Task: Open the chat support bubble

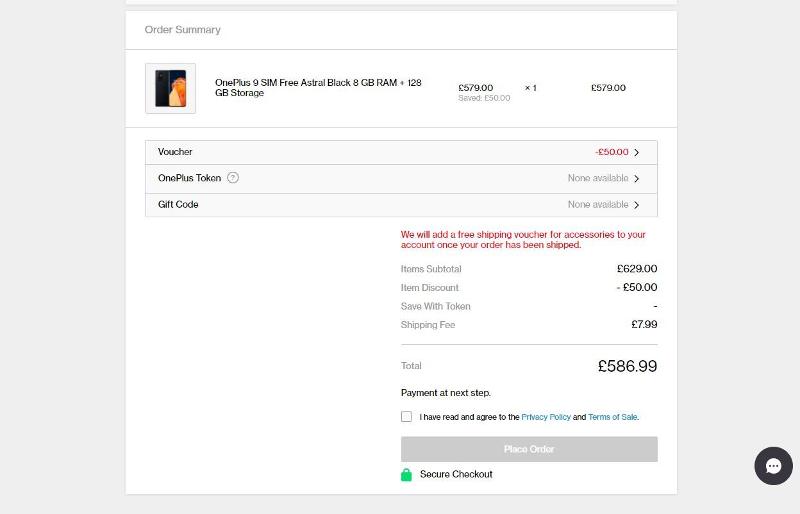Action: click(773, 466)
